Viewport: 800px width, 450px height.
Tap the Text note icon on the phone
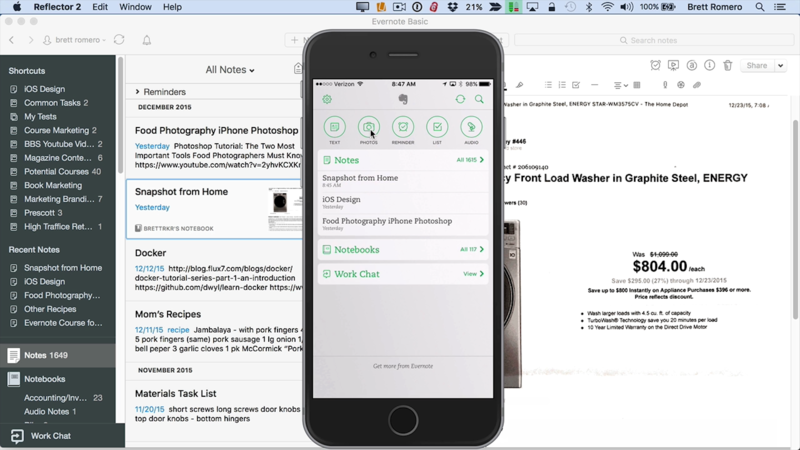[335, 127]
